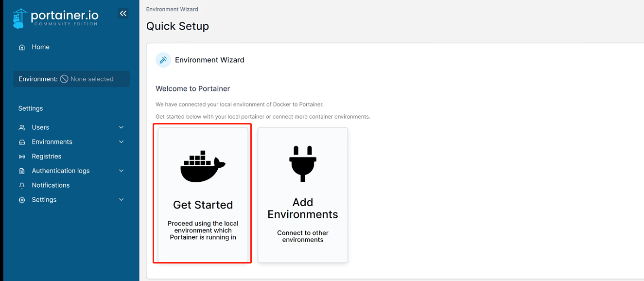Select the Add Environments heading

pos(303,209)
